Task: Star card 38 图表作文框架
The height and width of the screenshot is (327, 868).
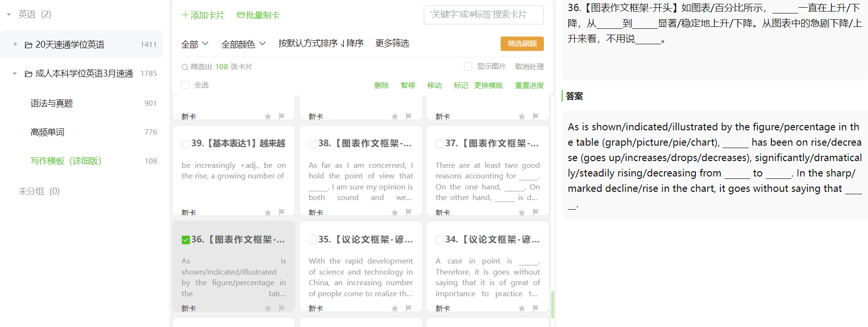Action: tap(395, 213)
